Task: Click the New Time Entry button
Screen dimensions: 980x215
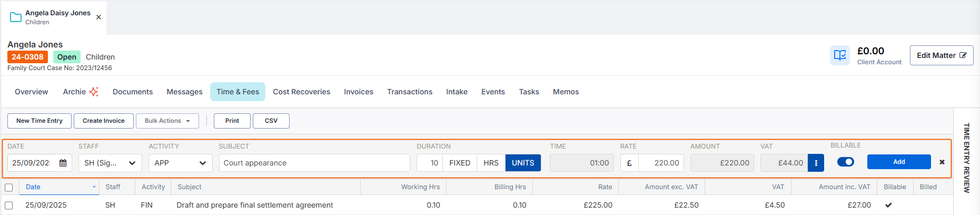Action: tap(39, 121)
